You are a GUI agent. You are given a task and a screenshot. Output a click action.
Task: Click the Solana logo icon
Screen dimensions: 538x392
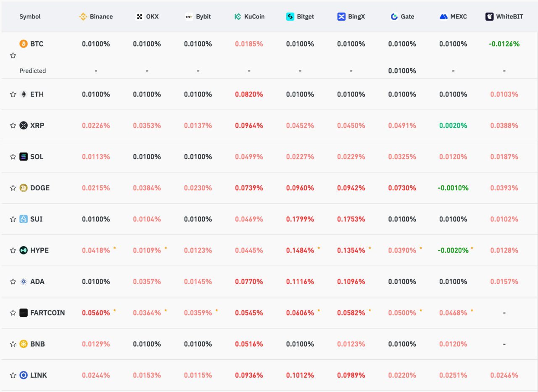pyautogui.click(x=24, y=157)
